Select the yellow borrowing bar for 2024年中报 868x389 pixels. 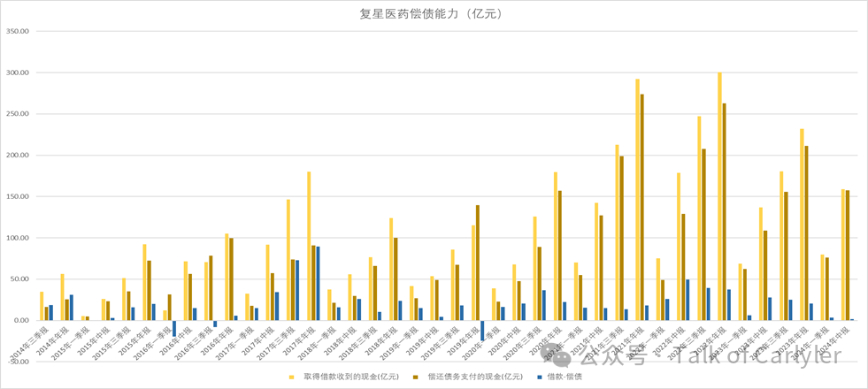click(843, 256)
